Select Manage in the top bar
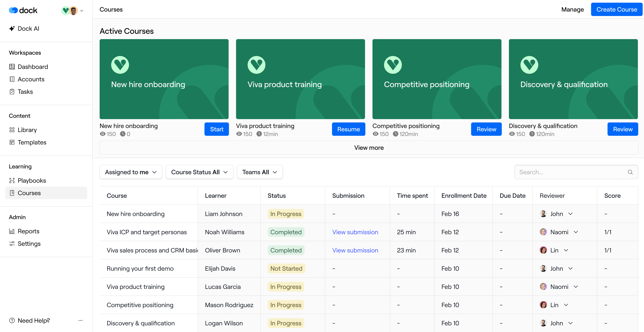Image resolution: width=644 pixels, height=332 pixels. 572,10
